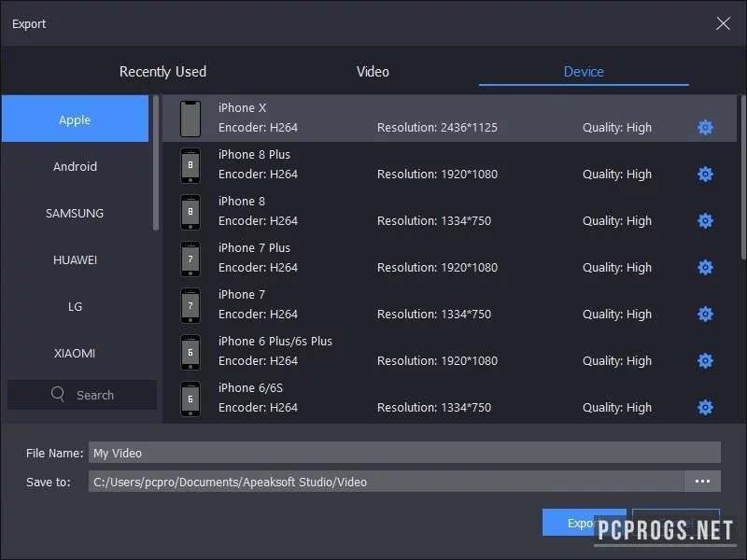The height and width of the screenshot is (560, 747).
Task: Select the "iPhone 8 Plus" preset name
Action: [x=254, y=155]
